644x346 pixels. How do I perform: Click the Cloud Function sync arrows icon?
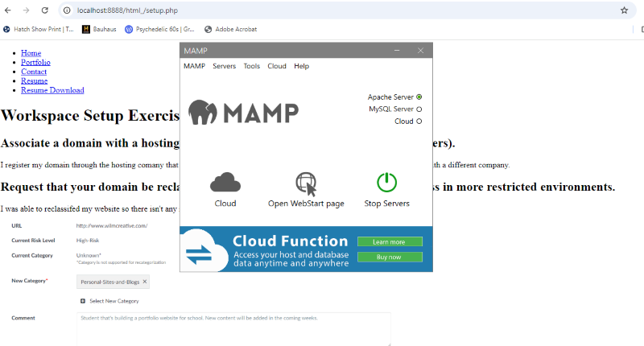(x=199, y=254)
